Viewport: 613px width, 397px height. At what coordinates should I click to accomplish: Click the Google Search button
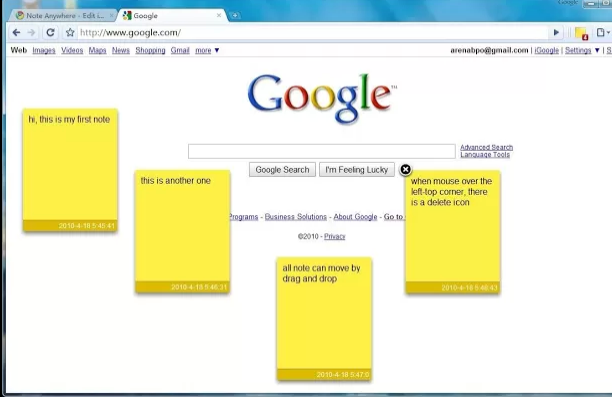(x=282, y=170)
